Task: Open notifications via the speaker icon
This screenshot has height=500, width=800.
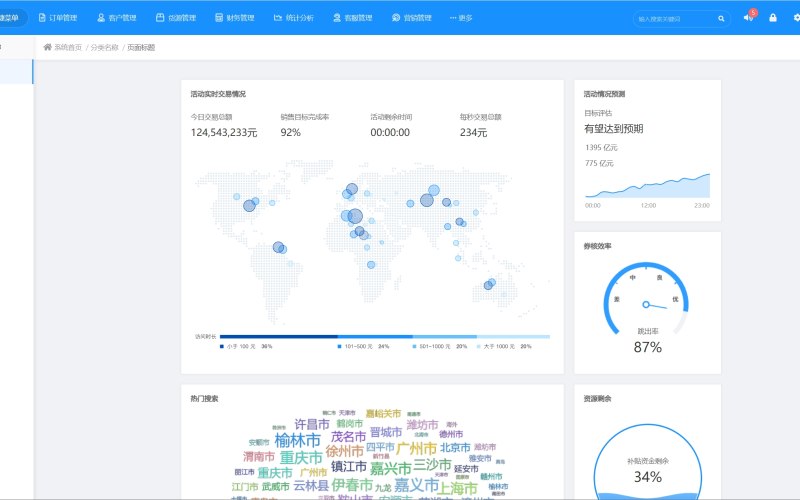Action: (748, 18)
